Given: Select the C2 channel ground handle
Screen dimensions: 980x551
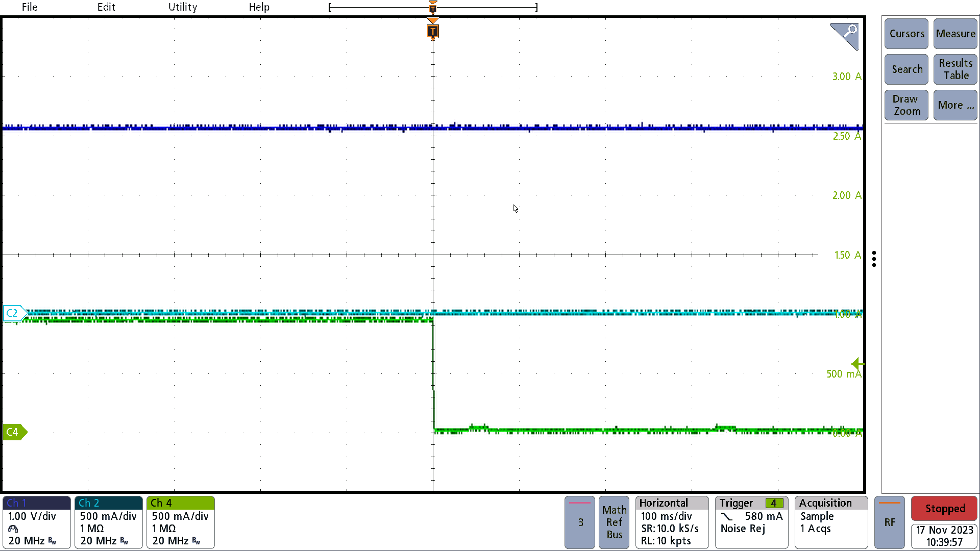Looking at the screenshot, I should tap(15, 313).
